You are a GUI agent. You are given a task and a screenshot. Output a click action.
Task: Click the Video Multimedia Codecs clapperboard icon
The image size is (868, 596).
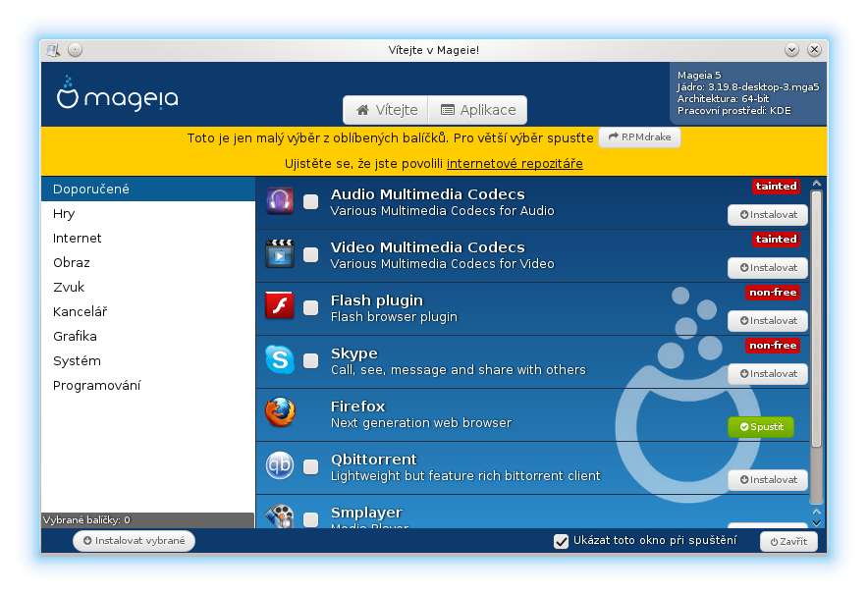(280, 254)
